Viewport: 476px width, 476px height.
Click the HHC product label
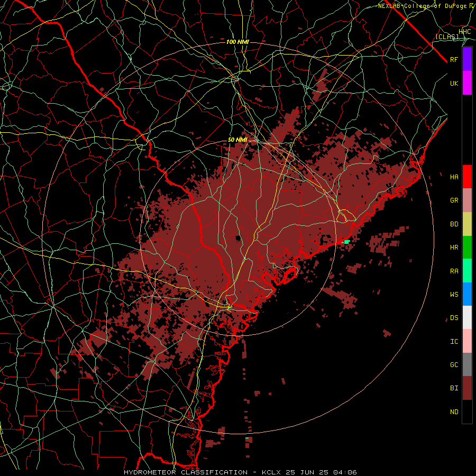pos(464,32)
